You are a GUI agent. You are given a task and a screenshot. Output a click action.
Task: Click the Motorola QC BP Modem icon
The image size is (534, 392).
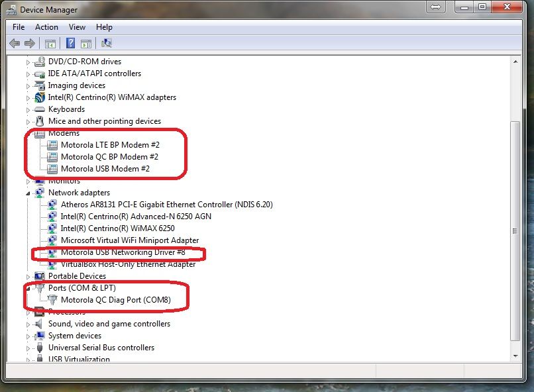52,157
